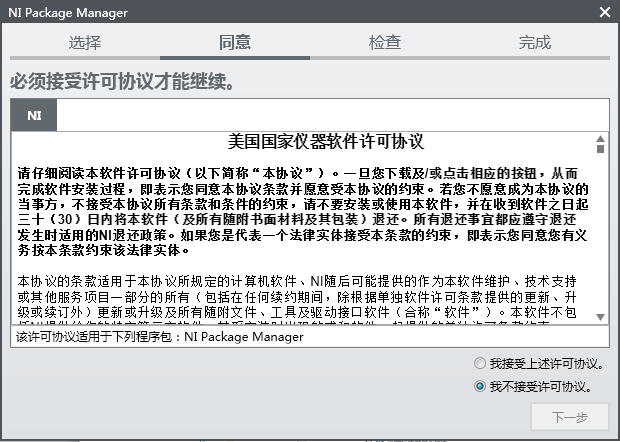Image resolution: width=620 pixels, height=442 pixels.
Task: Click the text 该许可协议适用于下列程序包：NI Package Manager
Action: (x=160, y=337)
